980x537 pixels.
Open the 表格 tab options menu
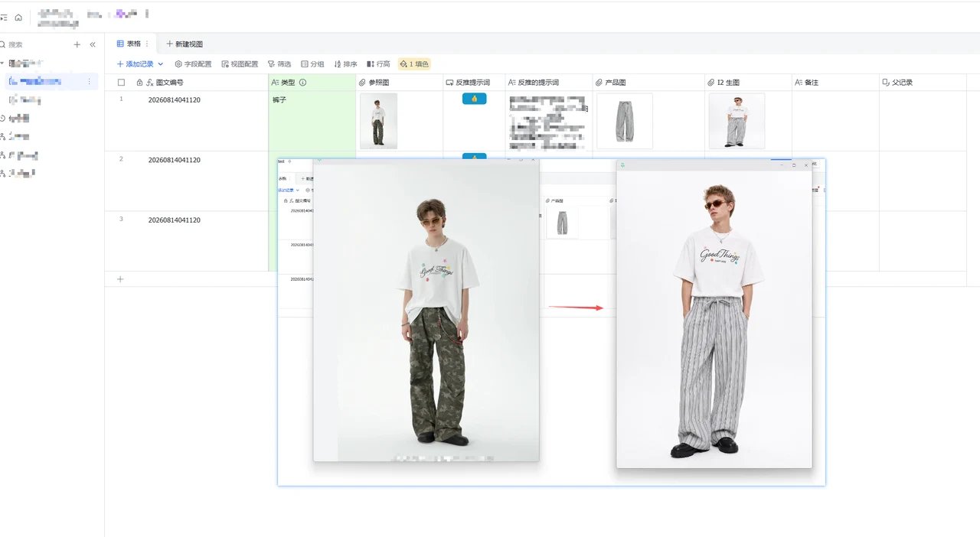(147, 44)
